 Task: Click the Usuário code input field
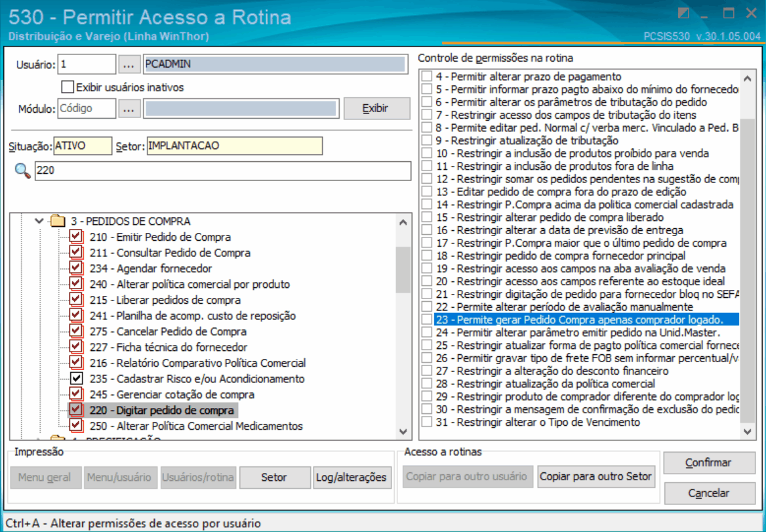click(x=87, y=64)
